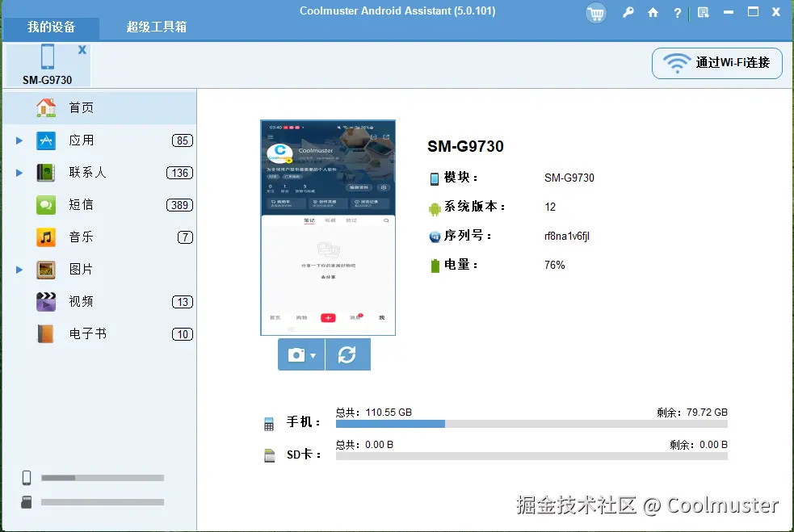
Task: Click the 手机 storage progress bar
Action: [531, 423]
